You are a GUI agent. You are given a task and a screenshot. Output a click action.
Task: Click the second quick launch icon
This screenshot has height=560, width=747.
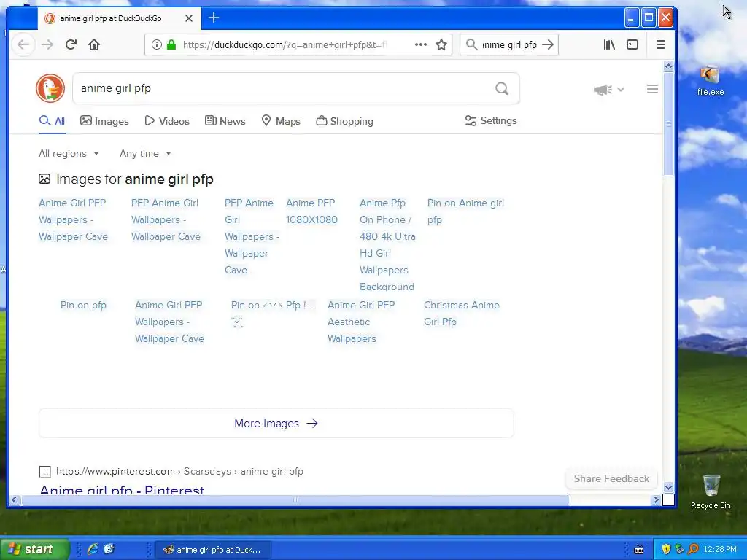coord(109,549)
